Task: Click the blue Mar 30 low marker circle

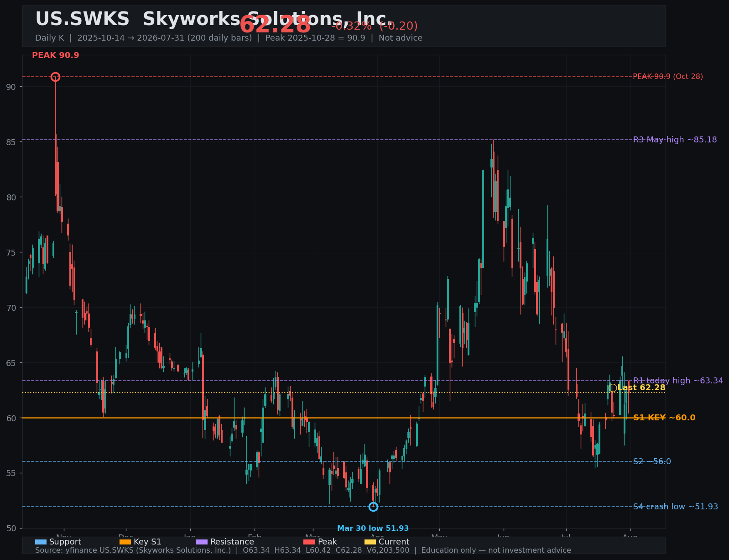Action: click(373, 507)
